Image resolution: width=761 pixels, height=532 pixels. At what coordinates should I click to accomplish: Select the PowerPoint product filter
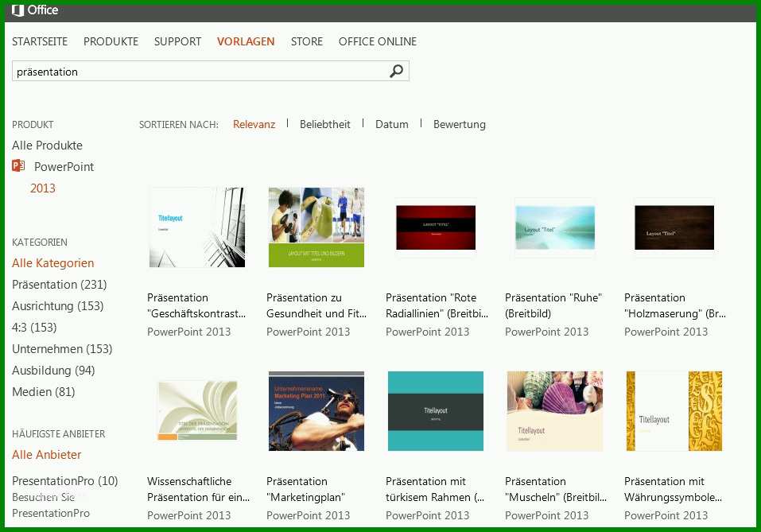point(64,166)
